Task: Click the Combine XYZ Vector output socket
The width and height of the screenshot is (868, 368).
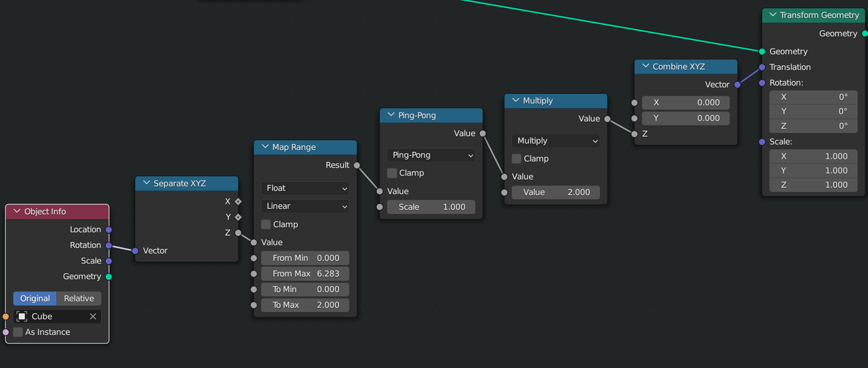Action: [x=737, y=85]
